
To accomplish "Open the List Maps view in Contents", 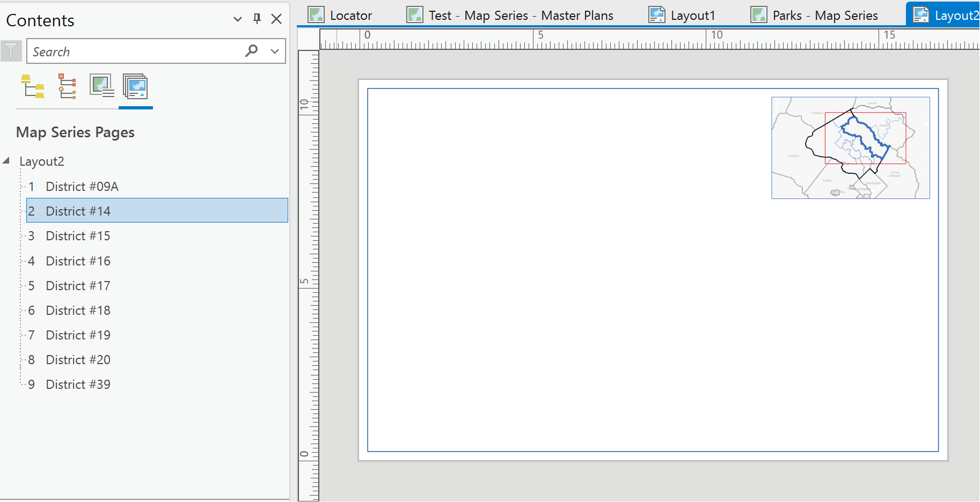I will pyautogui.click(x=101, y=86).
